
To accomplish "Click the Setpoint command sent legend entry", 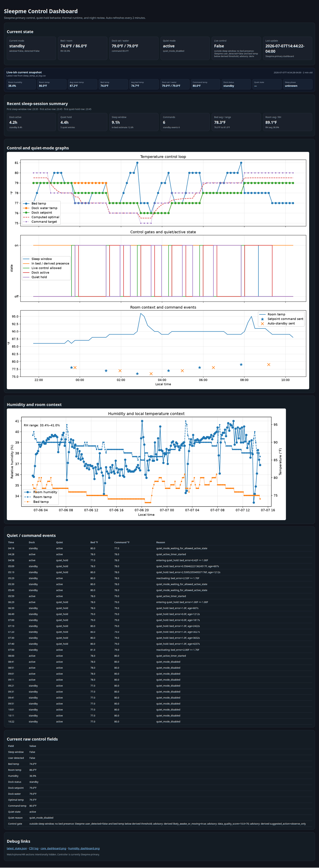I will 282,319.
